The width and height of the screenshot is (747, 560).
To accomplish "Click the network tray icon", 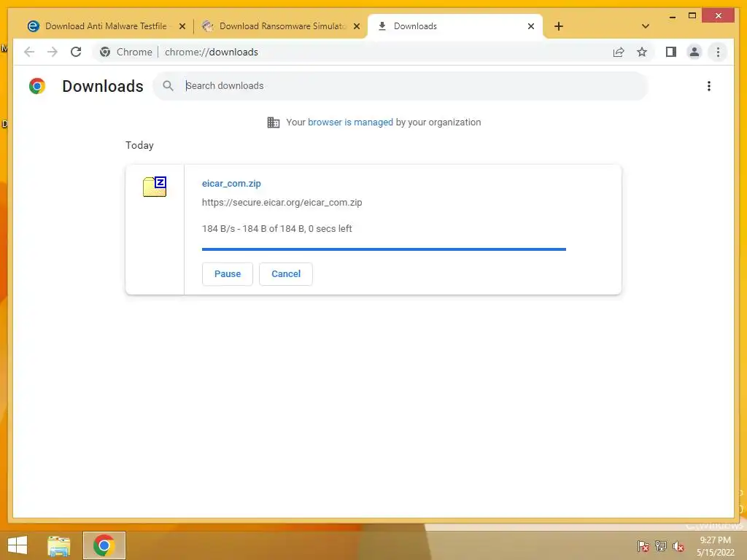I will [x=661, y=545].
